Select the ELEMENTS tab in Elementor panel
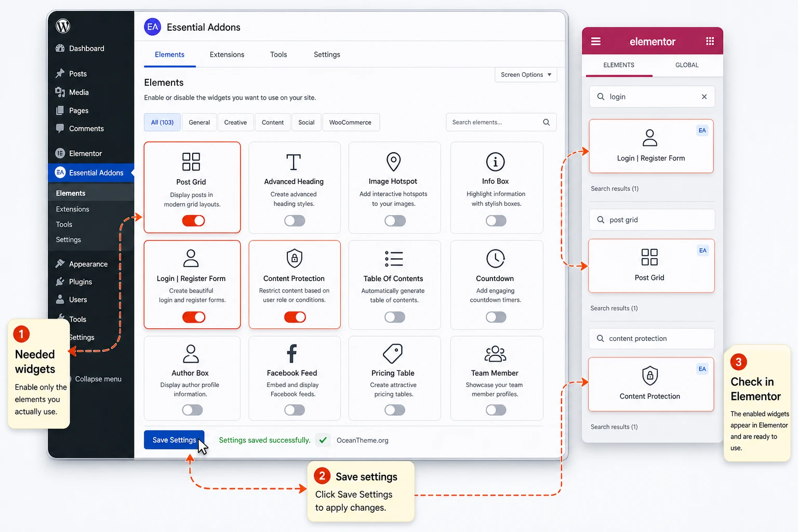The image size is (798, 532). coord(619,65)
